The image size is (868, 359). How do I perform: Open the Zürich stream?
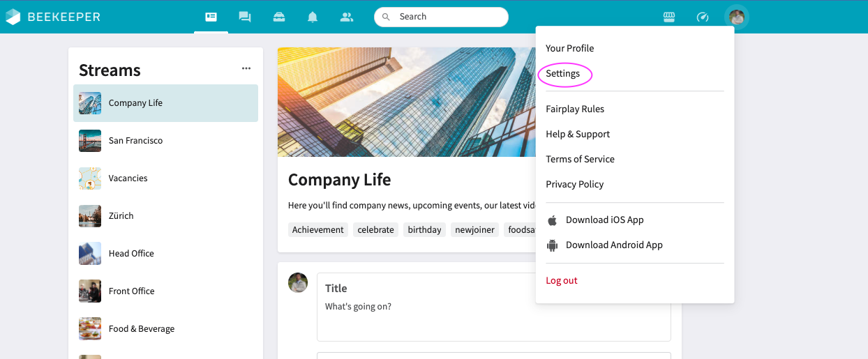pos(165,216)
